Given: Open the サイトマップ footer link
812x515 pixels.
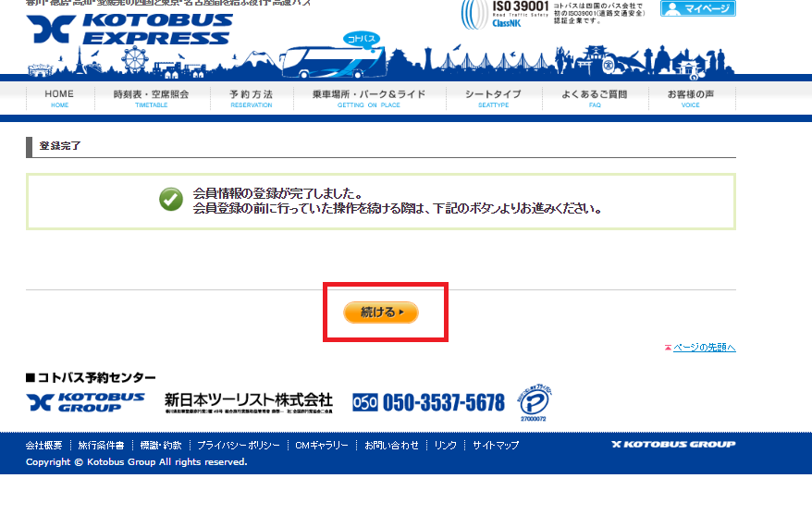Looking at the screenshot, I should (x=496, y=445).
